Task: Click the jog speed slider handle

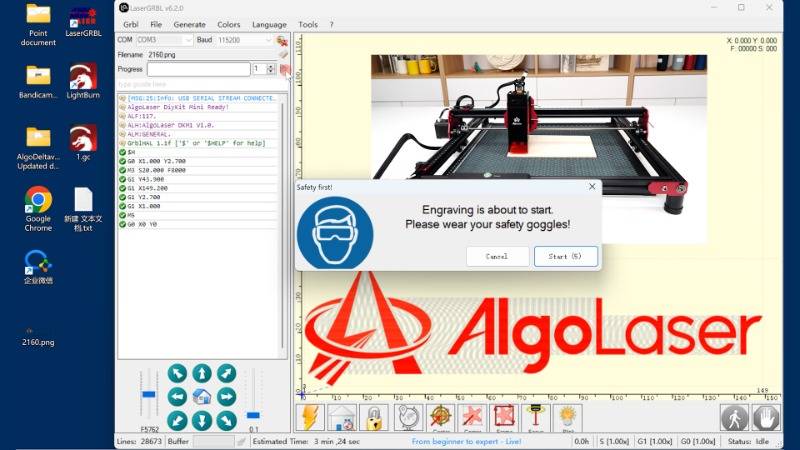Action: point(148,394)
